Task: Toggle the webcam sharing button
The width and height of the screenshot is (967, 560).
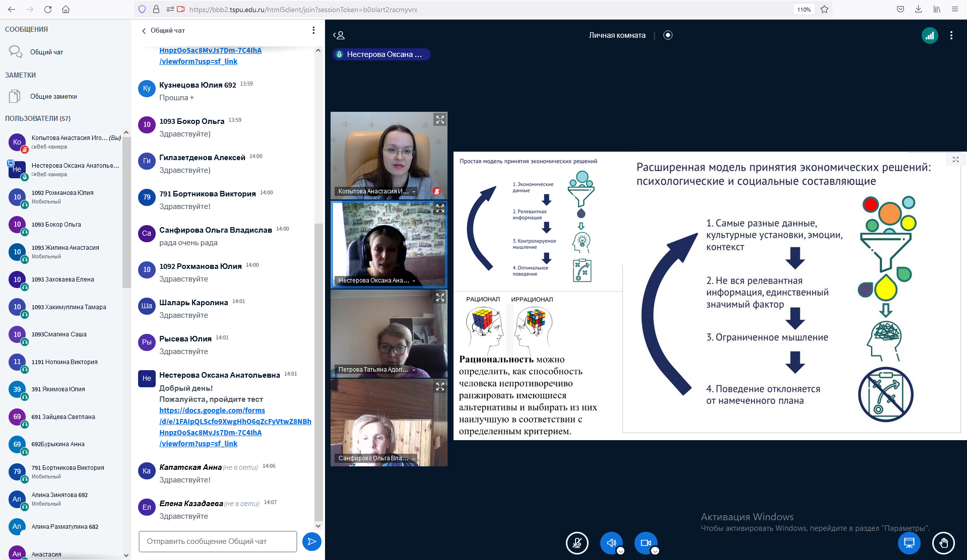Action: (645, 543)
